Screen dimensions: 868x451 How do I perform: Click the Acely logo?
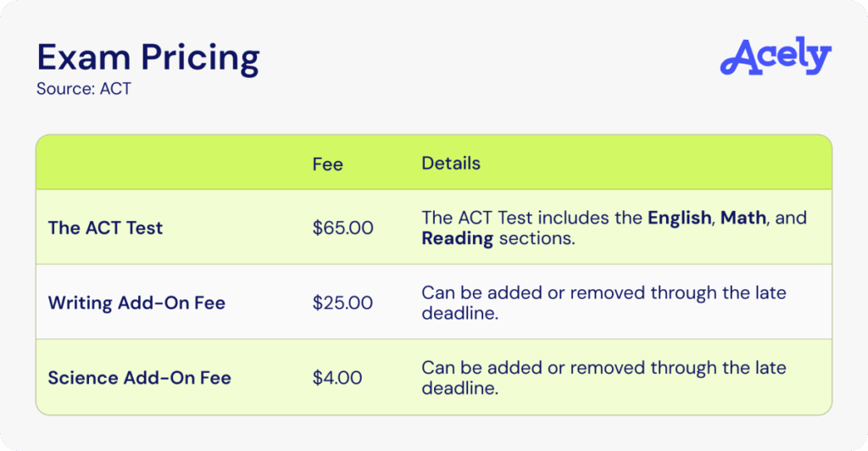pyautogui.click(x=776, y=56)
